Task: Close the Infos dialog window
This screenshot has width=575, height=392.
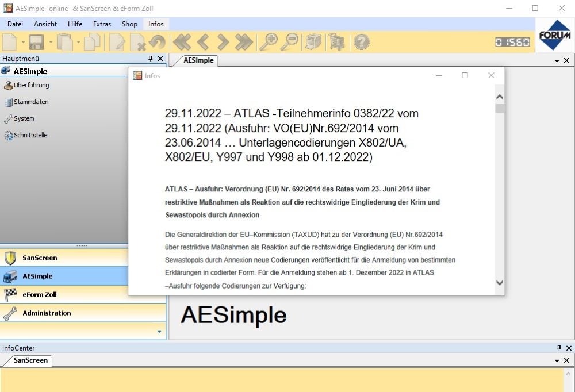Action: [x=492, y=75]
